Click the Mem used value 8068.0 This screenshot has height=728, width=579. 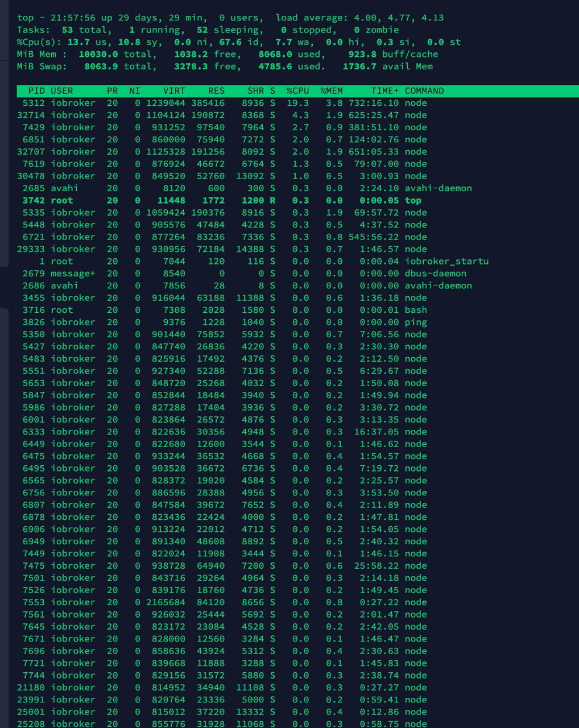click(x=275, y=54)
